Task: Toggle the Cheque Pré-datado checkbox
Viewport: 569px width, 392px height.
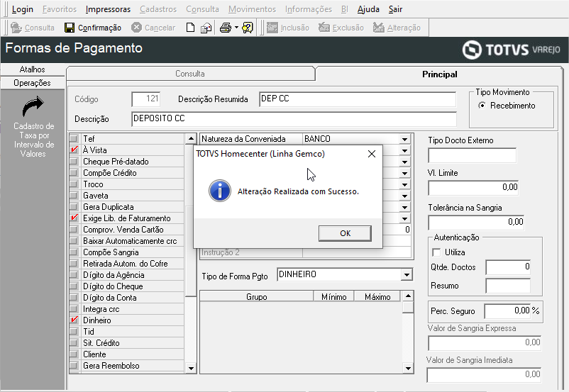Action: pyautogui.click(x=74, y=162)
